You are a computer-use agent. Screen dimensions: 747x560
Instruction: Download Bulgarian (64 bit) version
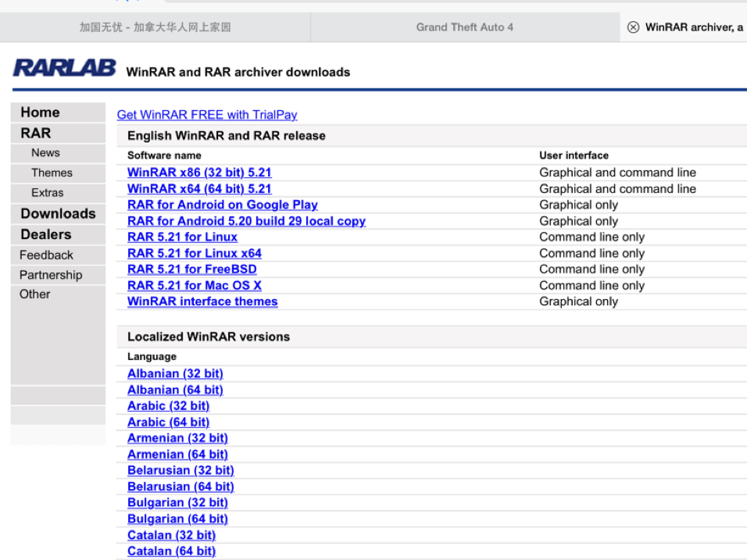point(177,519)
